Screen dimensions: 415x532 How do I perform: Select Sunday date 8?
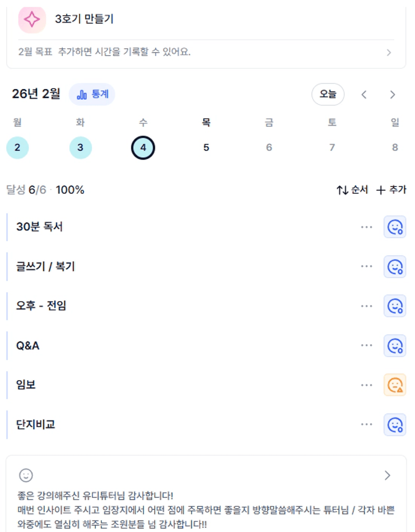395,148
